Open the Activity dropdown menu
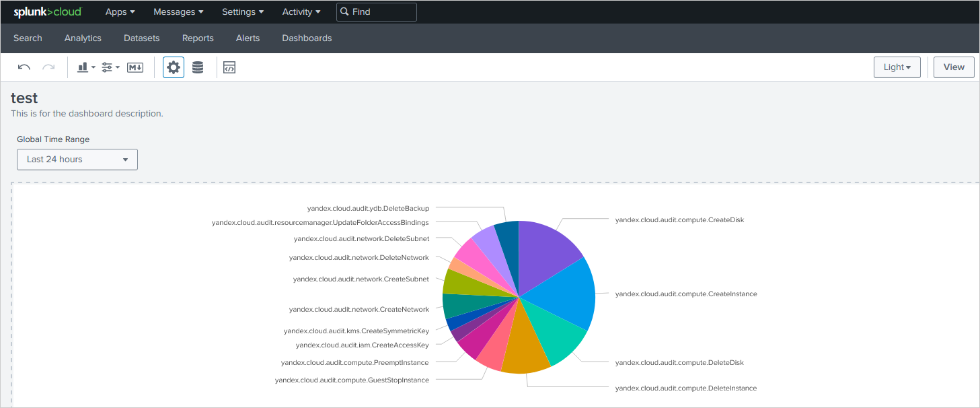This screenshot has width=980, height=408. point(301,11)
